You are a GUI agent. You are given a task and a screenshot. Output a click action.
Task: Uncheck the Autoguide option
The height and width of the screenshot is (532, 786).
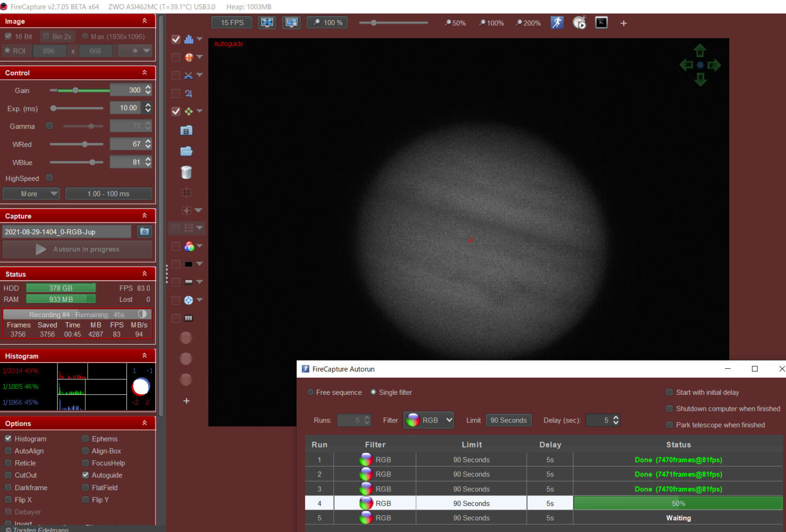tap(85, 475)
